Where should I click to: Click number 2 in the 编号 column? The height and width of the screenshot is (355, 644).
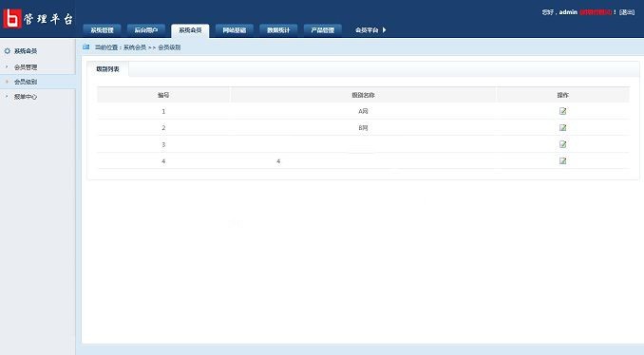163,128
